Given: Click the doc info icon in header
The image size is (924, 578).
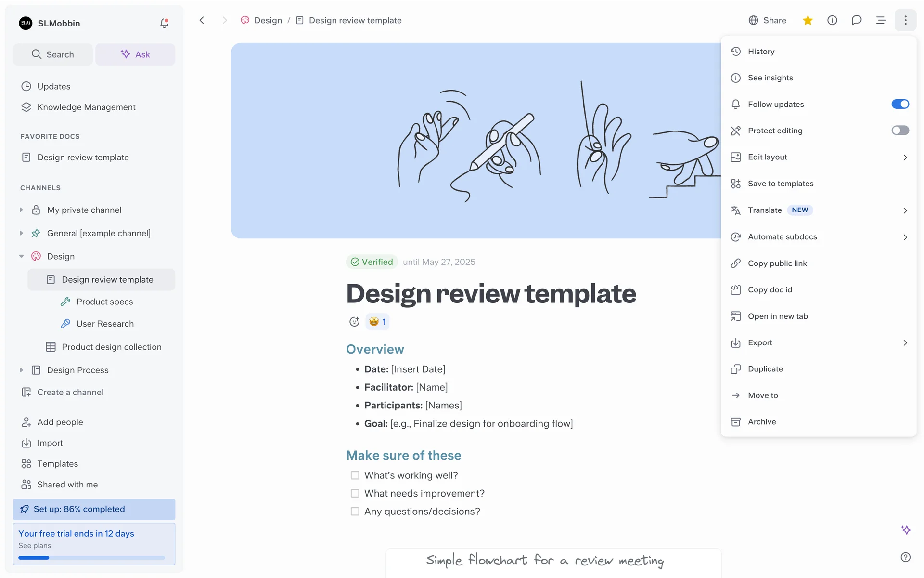Looking at the screenshot, I should click(832, 20).
